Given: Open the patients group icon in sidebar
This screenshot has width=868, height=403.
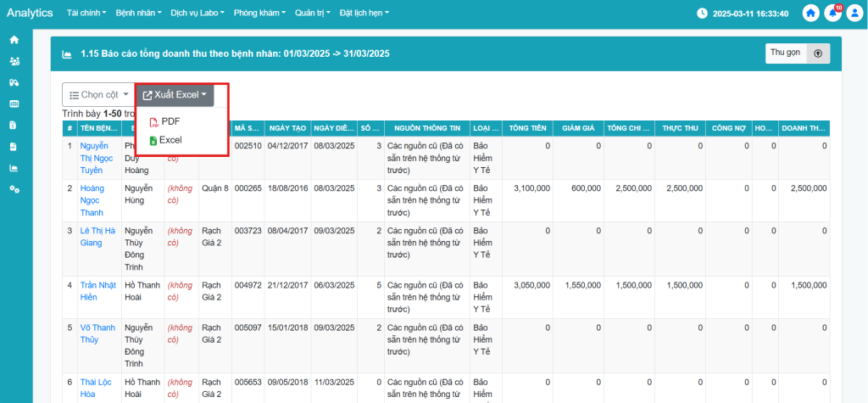Looking at the screenshot, I should pos(14,61).
